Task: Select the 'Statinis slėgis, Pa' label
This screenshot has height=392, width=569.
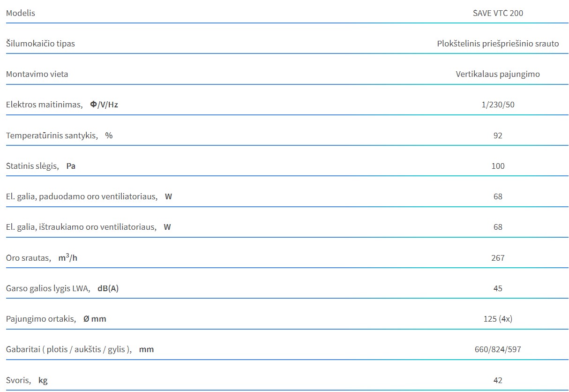Action: (41, 166)
